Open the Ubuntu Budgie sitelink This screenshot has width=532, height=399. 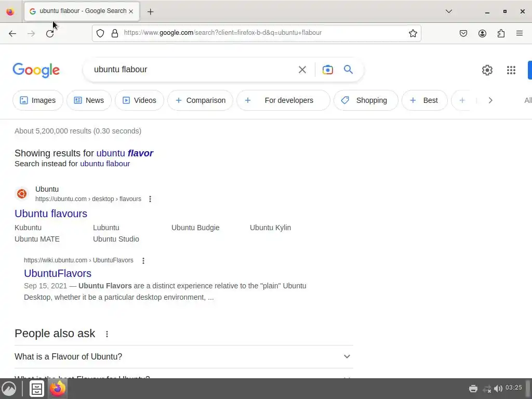[x=195, y=228]
